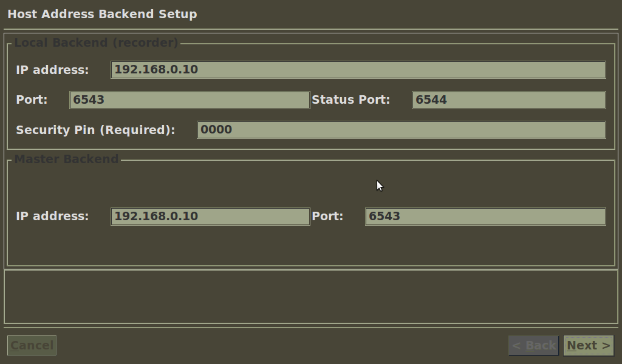Go back with the Back button
Viewport: 622px width, 364px height.
(x=533, y=346)
